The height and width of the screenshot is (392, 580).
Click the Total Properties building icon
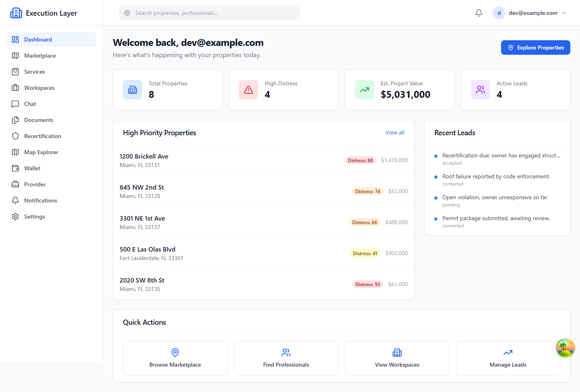[133, 90]
